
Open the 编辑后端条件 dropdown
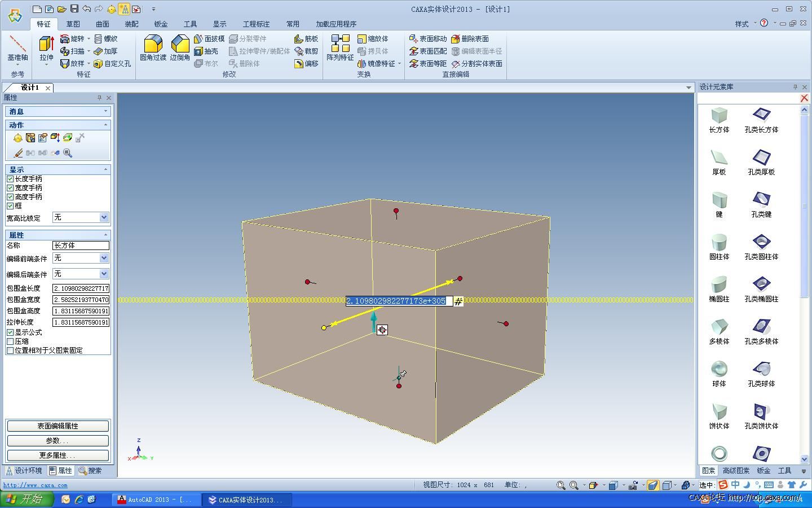point(104,274)
